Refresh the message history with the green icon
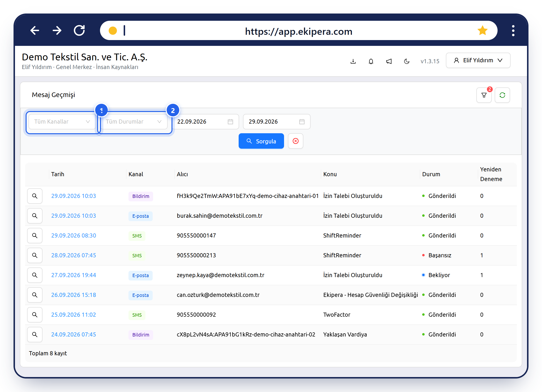 pyautogui.click(x=502, y=95)
